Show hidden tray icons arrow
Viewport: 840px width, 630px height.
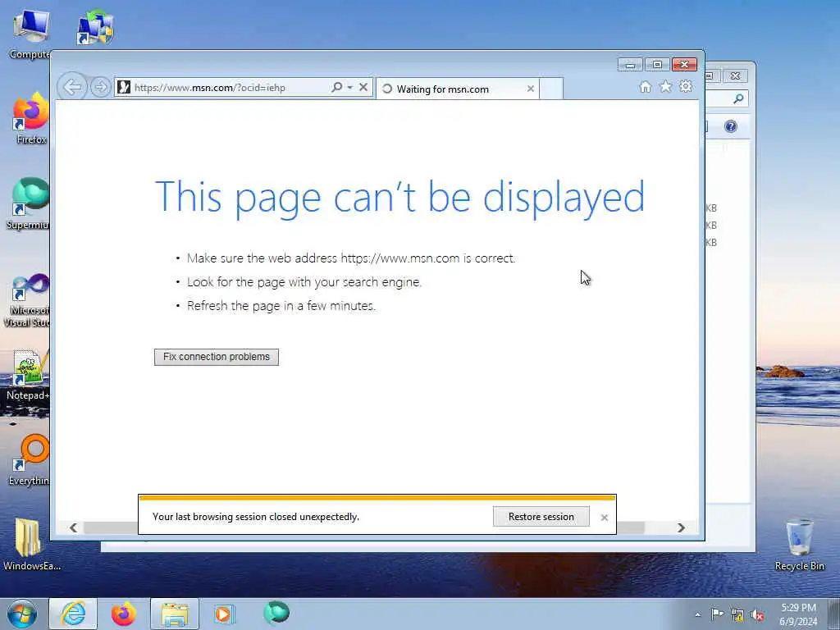click(x=697, y=614)
